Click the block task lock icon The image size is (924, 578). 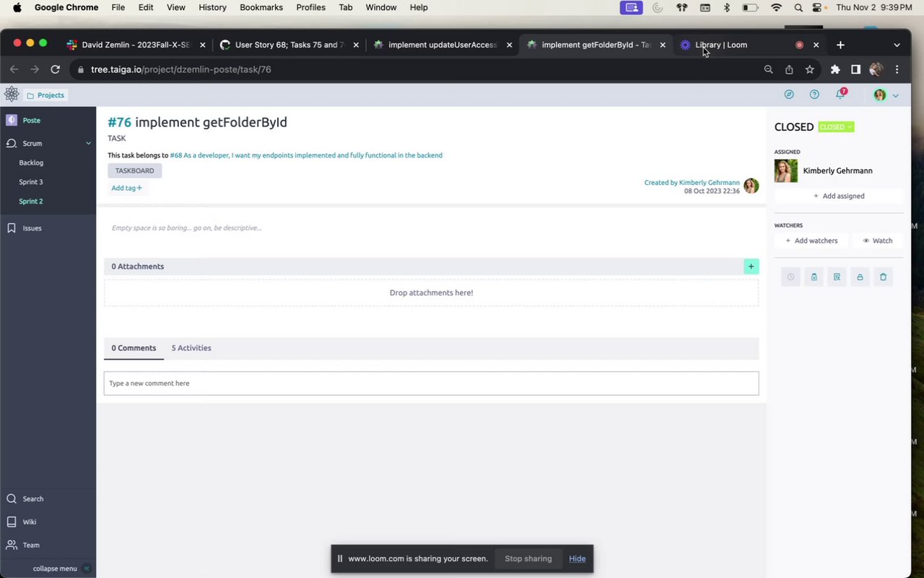tap(860, 277)
